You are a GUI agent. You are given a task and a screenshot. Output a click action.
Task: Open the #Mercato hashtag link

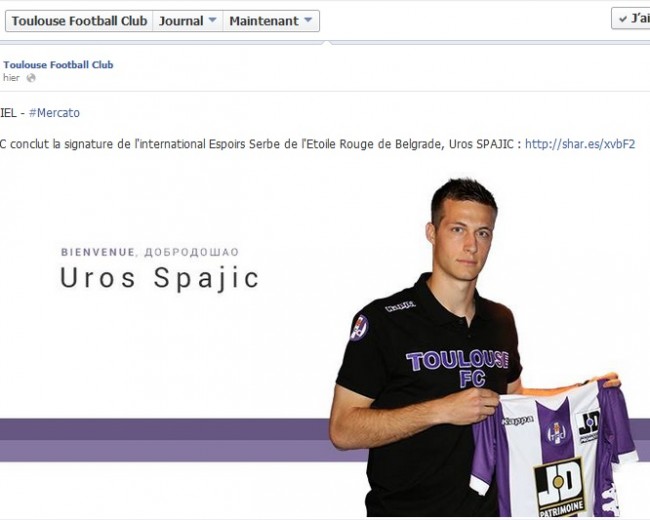click(x=54, y=113)
